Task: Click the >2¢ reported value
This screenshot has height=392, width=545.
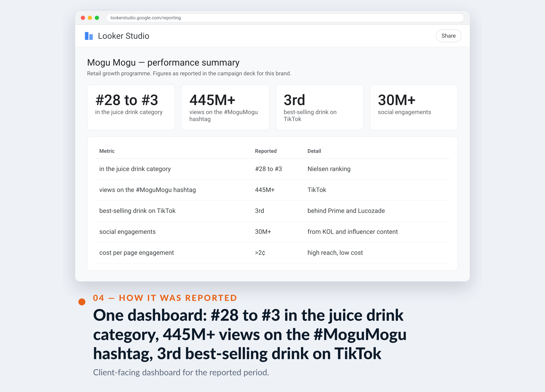Action: [260, 253]
